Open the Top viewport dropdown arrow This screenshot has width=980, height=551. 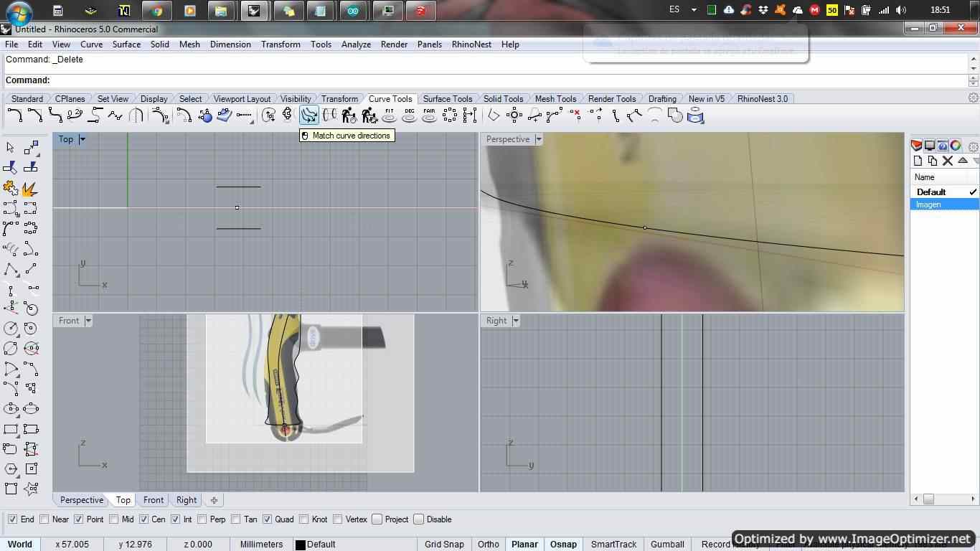click(x=83, y=139)
